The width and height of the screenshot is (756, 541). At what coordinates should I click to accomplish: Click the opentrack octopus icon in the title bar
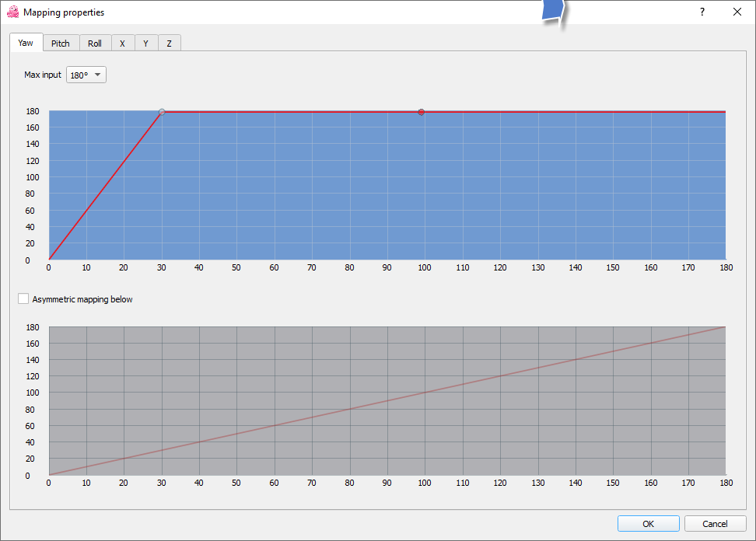(13, 12)
